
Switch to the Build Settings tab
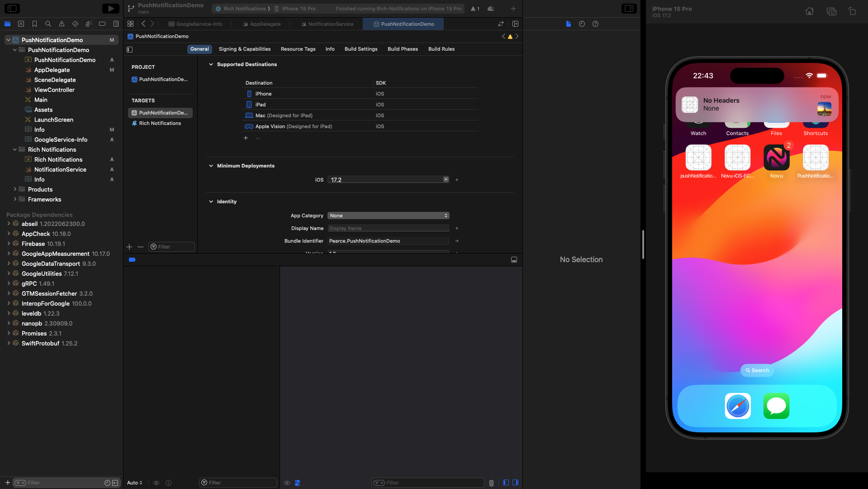click(x=360, y=49)
